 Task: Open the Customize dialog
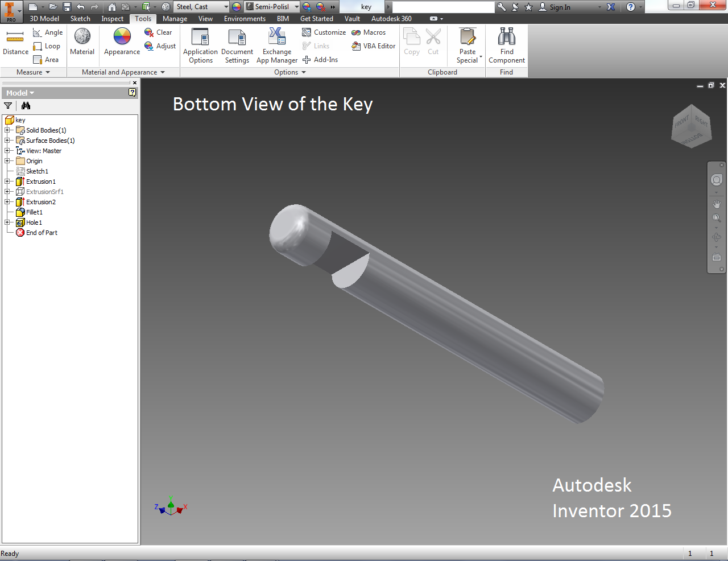324,32
